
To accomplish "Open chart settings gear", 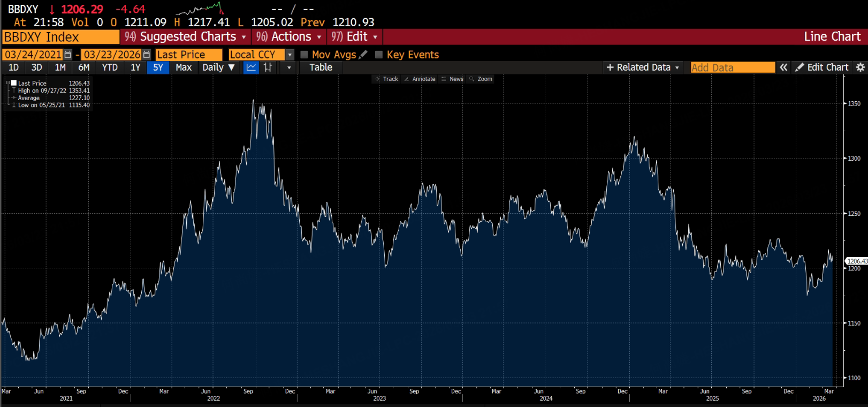I will coord(861,67).
